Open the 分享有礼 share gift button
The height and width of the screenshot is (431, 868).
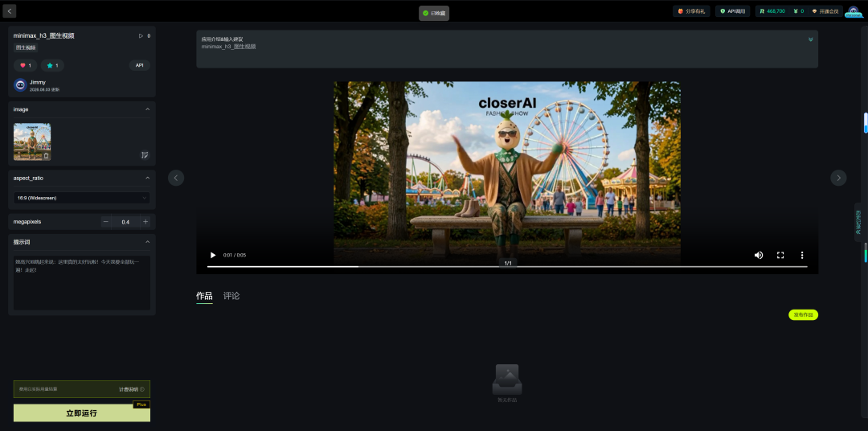pos(691,11)
